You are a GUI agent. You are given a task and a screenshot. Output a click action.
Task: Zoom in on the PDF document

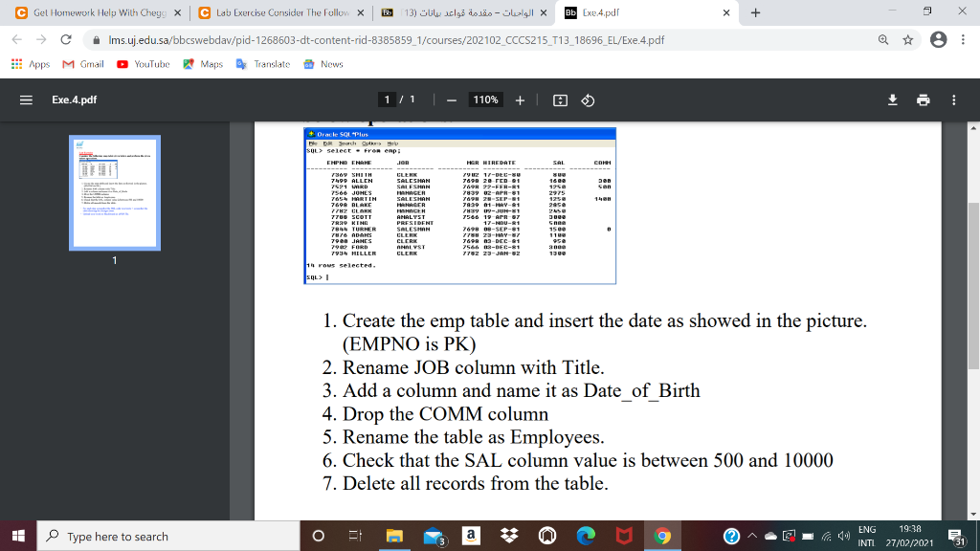click(x=522, y=99)
